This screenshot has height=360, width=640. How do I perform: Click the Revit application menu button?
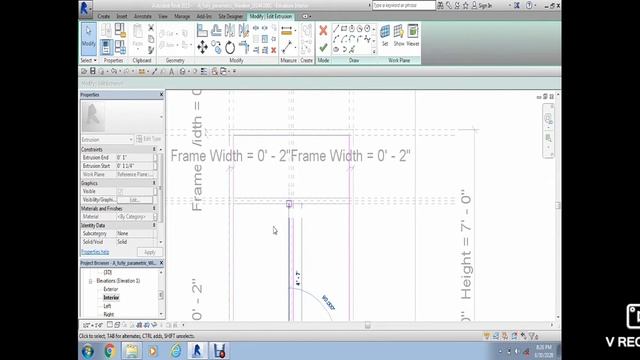click(85, 8)
